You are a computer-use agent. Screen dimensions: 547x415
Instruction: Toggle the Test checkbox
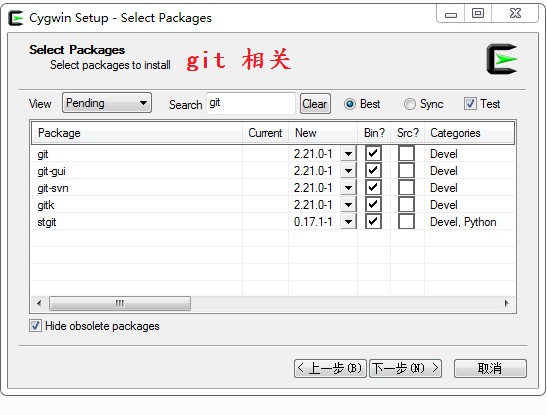(x=470, y=104)
